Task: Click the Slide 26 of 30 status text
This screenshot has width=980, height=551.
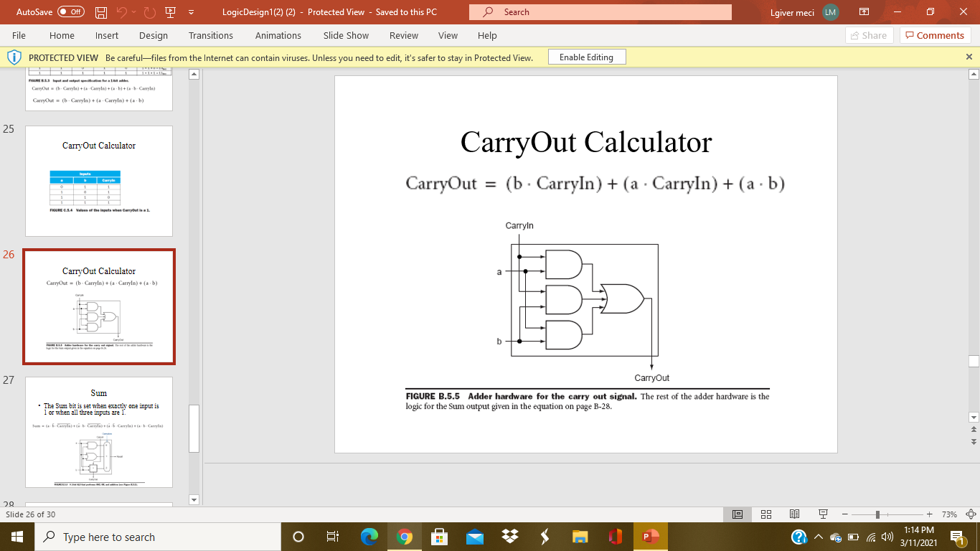Action: (30, 514)
